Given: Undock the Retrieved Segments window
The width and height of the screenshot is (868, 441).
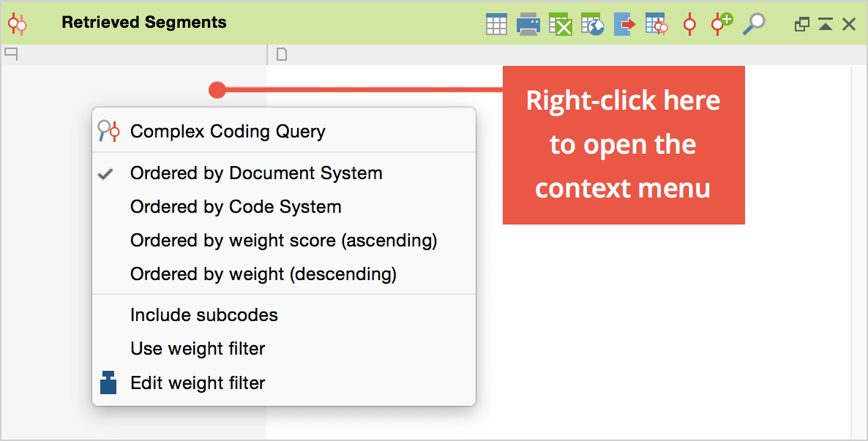Looking at the screenshot, I should [x=802, y=25].
